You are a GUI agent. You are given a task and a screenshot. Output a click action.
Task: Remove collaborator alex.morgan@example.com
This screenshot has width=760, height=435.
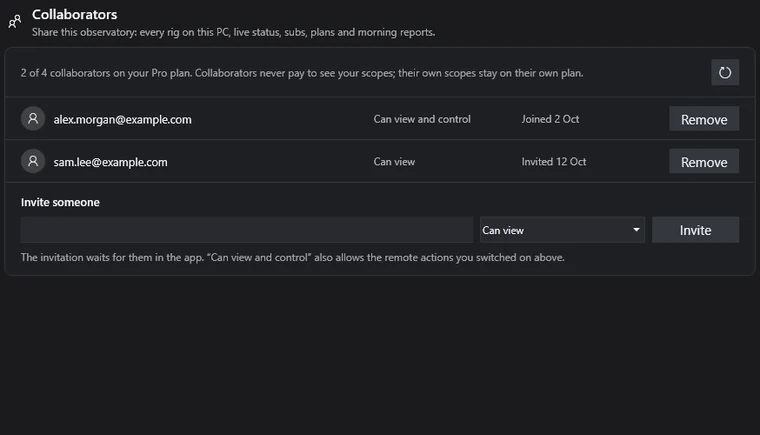point(704,119)
